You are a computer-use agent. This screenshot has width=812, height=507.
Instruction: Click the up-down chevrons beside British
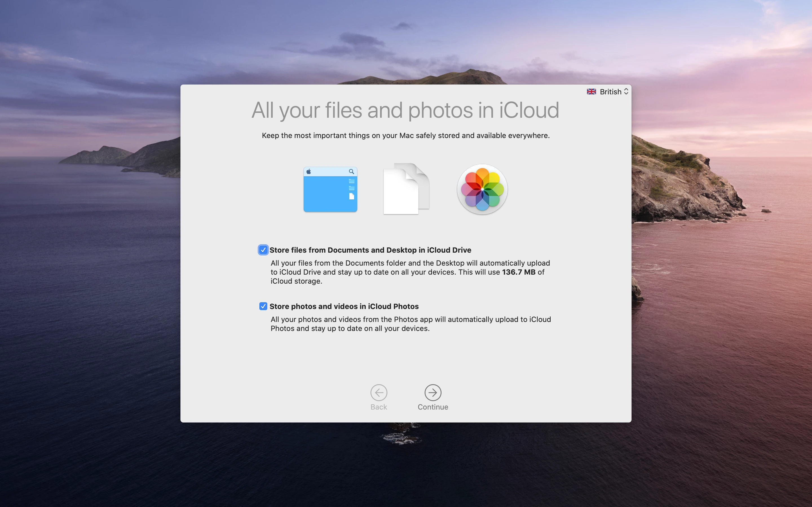[x=626, y=92]
